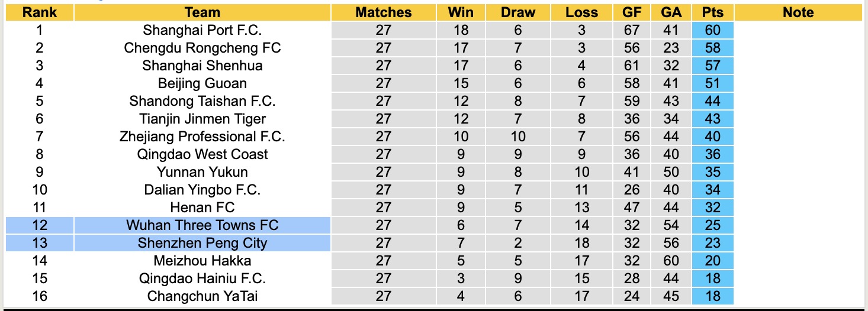Image resolution: width=868 pixels, height=311 pixels.
Task: Click Shanghai Port's 60 points cell
Action: (713, 30)
